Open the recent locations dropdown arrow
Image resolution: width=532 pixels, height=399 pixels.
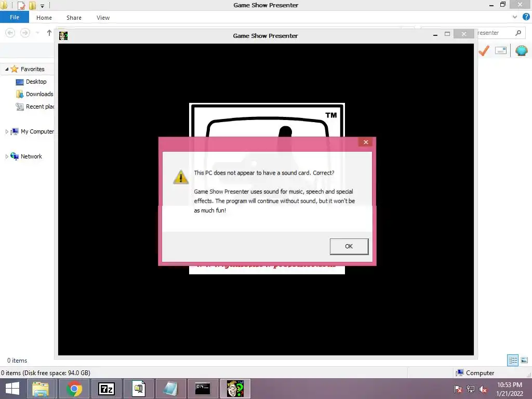(37, 33)
